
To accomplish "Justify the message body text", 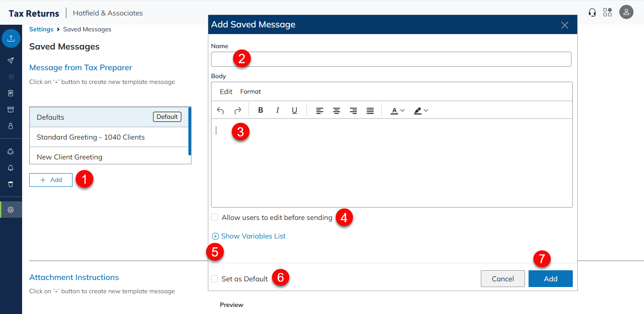I will 370,110.
